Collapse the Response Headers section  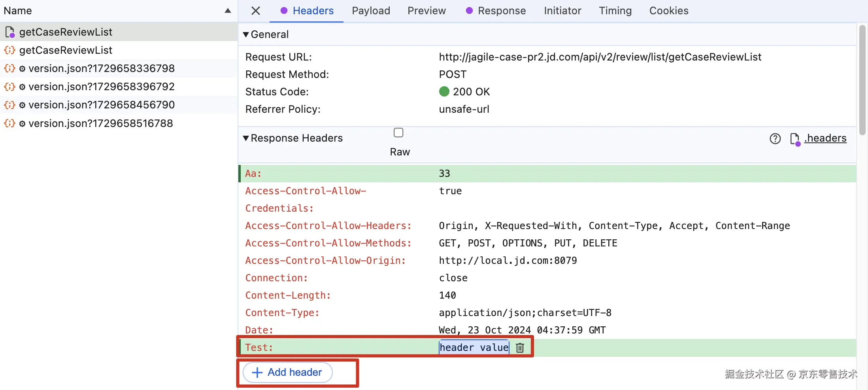[246, 138]
